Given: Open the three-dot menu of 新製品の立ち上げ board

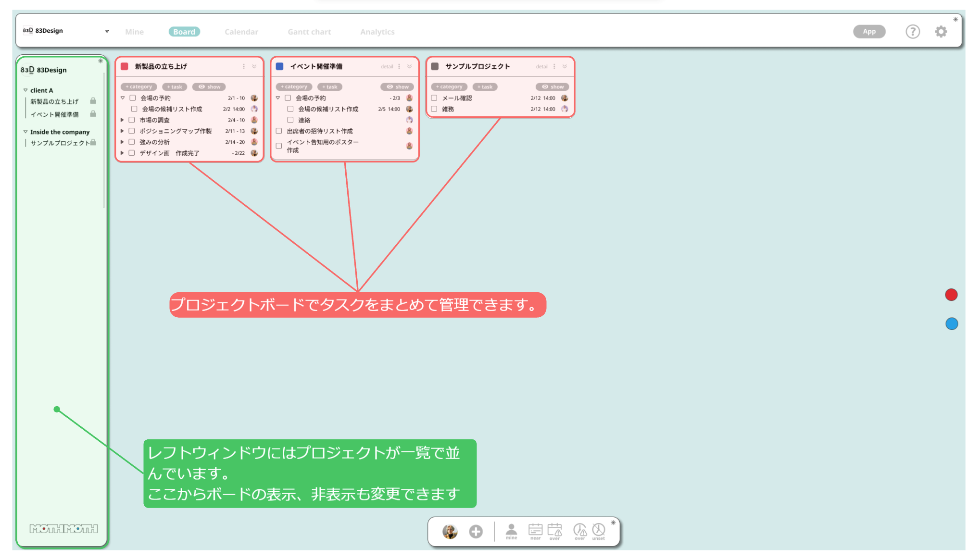Looking at the screenshot, I should click(x=244, y=66).
